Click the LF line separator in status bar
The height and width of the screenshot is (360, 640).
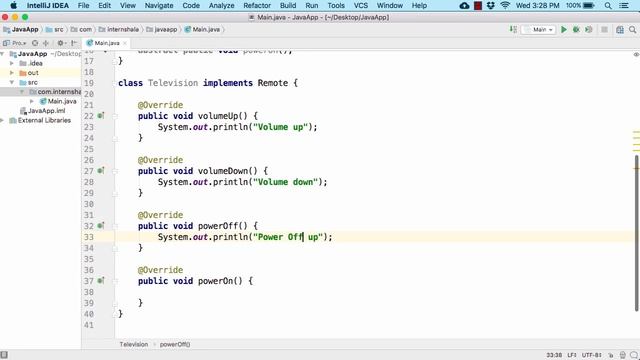click(572, 355)
